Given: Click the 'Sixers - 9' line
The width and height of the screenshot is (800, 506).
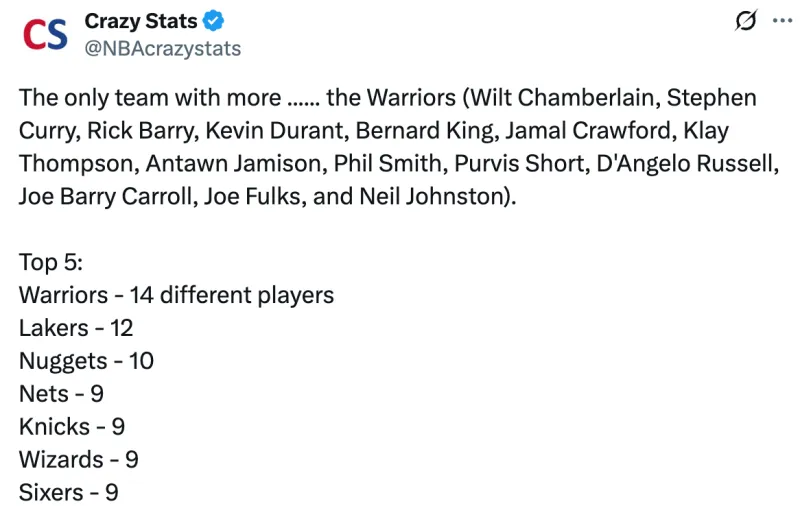Looking at the screenshot, I should click(69, 492).
